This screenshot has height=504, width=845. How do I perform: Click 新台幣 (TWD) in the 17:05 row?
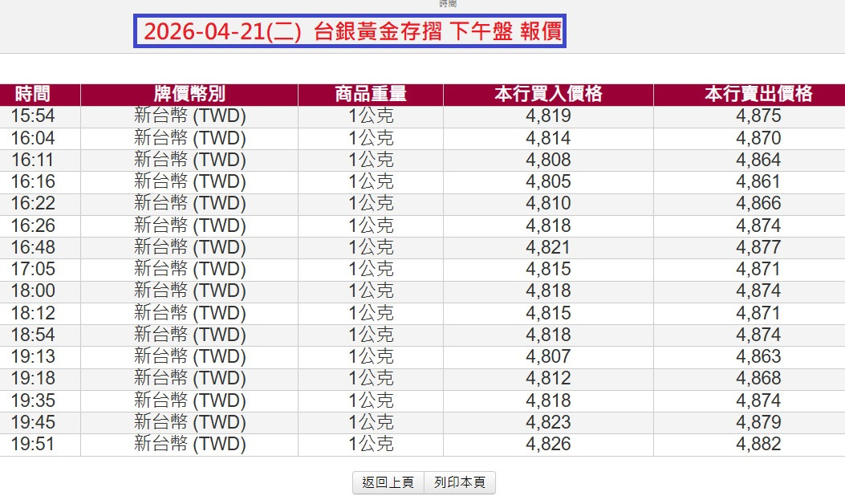[189, 269]
